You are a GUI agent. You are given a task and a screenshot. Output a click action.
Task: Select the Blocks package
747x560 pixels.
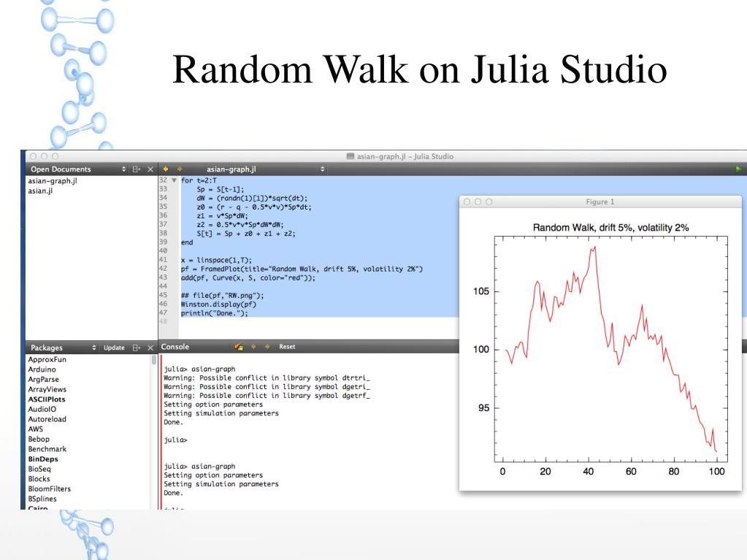pyautogui.click(x=39, y=479)
